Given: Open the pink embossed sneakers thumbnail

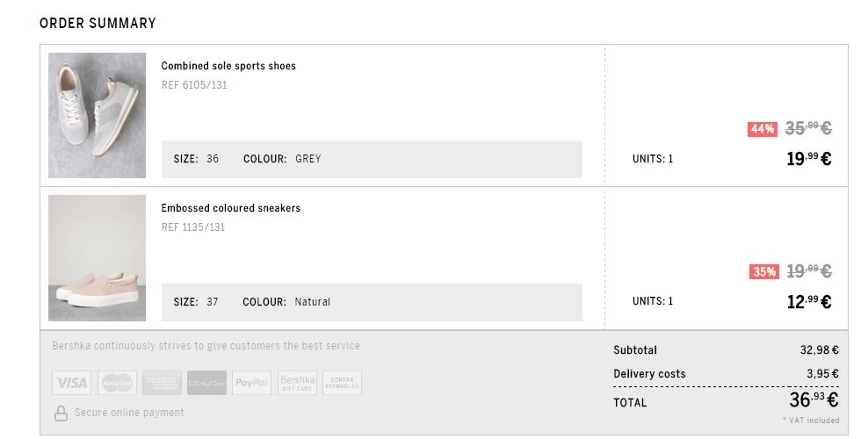Looking at the screenshot, I should (97, 258).
